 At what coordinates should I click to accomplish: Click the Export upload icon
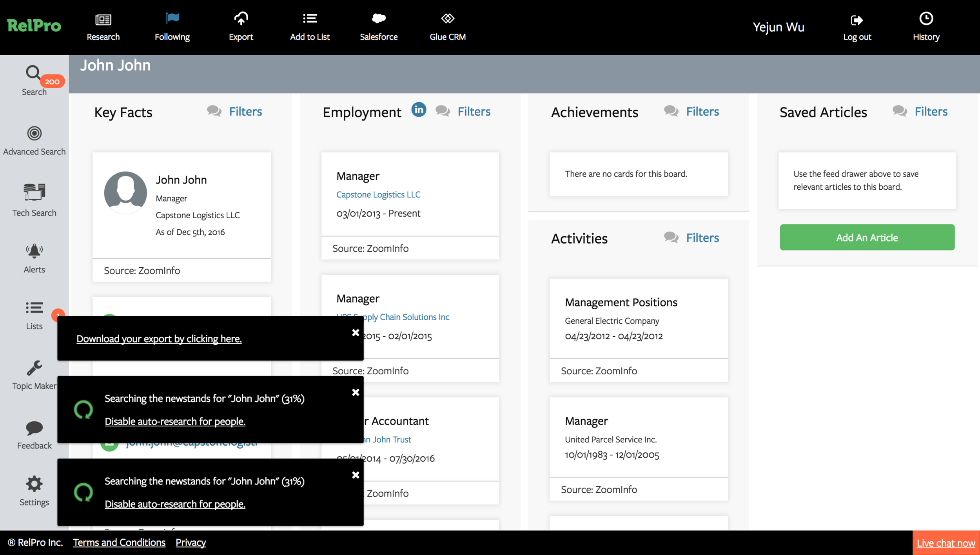[x=241, y=18]
